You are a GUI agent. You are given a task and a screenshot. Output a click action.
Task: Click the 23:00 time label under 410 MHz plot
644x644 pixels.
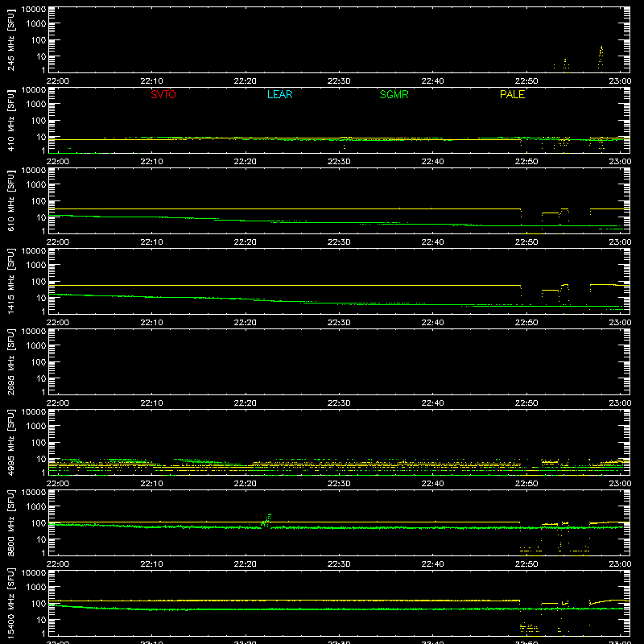620,162
